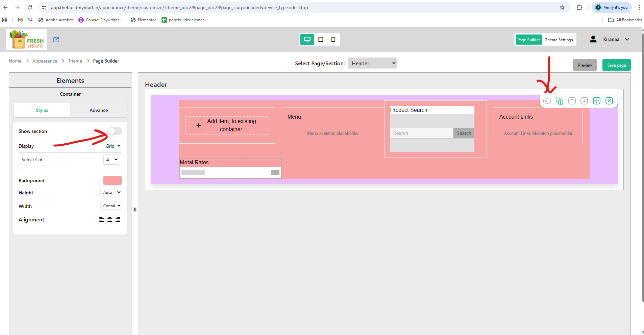Open the JIRA bookmark
Image resolution: width=644 pixels, height=335 pixels.
(x=25, y=20)
